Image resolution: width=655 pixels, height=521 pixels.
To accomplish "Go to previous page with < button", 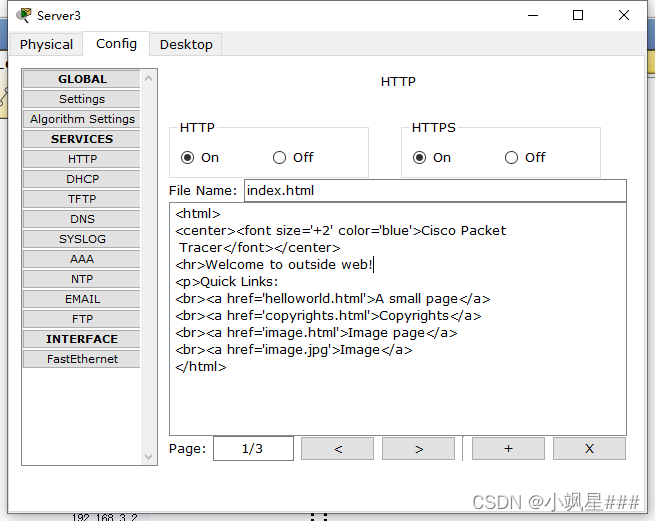I will coord(338,449).
